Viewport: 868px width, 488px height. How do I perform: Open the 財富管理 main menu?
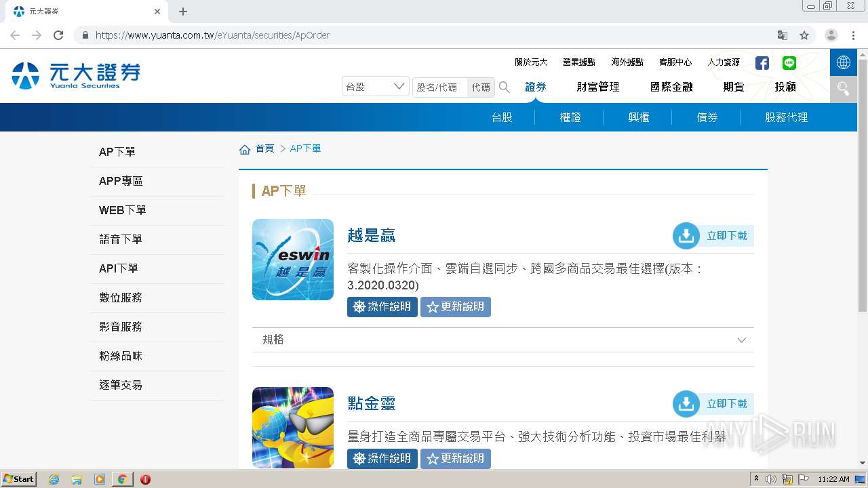click(598, 87)
